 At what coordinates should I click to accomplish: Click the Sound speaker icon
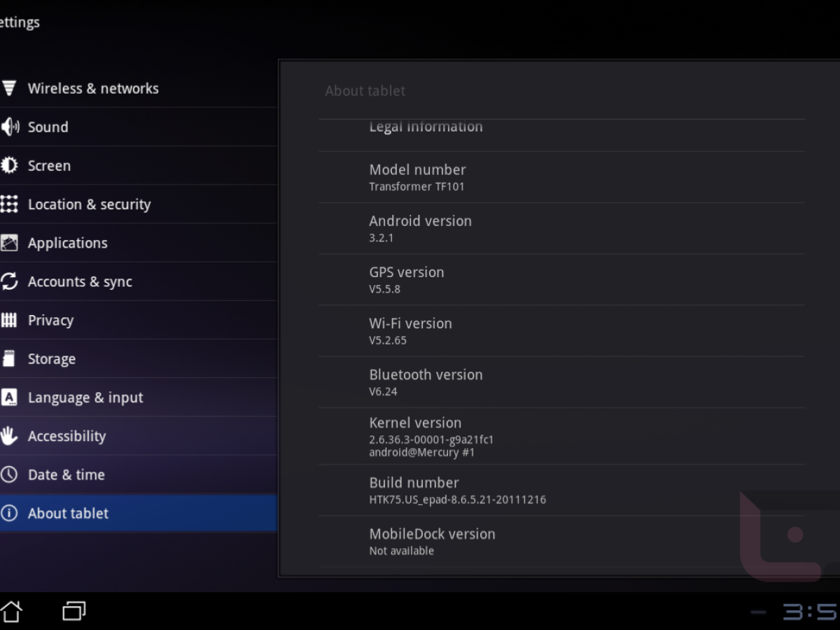[x=10, y=127]
